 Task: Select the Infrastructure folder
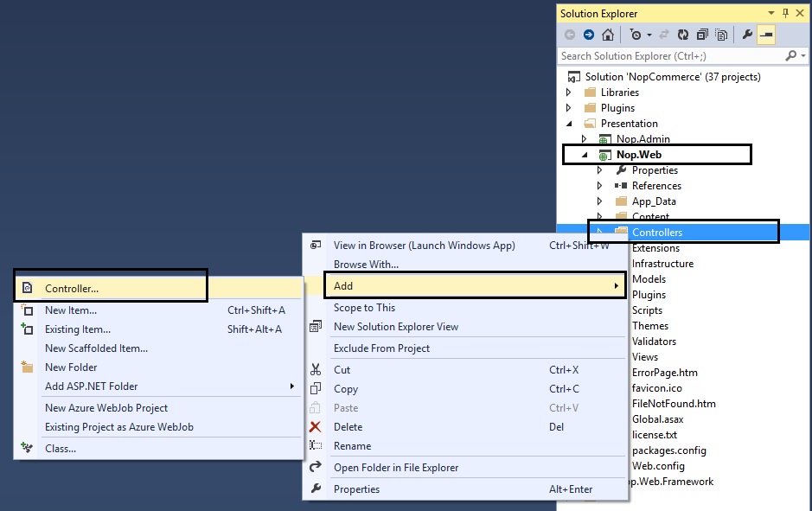coord(662,264)
